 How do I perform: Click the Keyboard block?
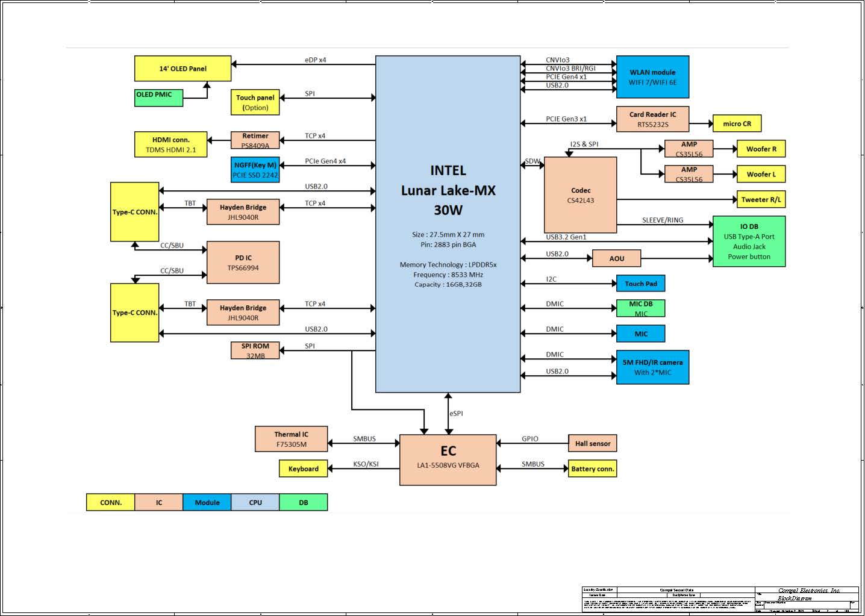[x=303, y=468]
